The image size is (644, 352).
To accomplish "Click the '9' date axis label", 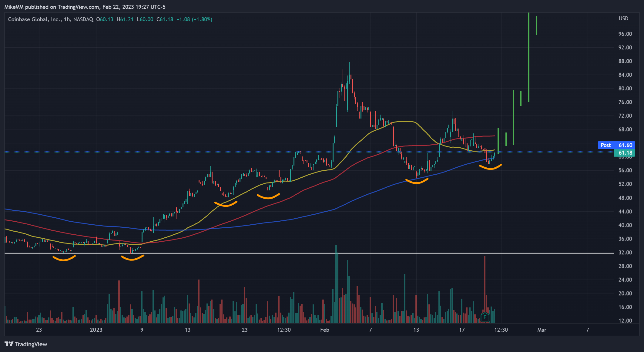I will click(x=142, y=330).
